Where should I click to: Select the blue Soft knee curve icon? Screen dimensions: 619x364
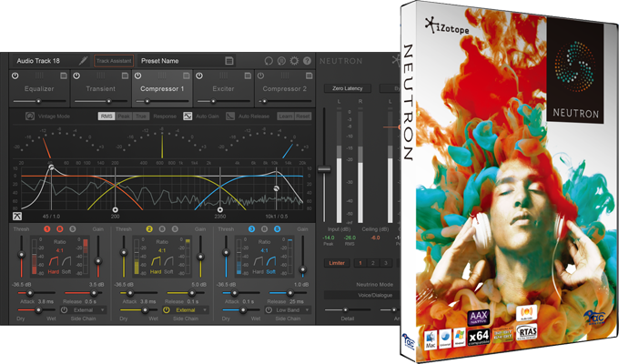(271, 261)
